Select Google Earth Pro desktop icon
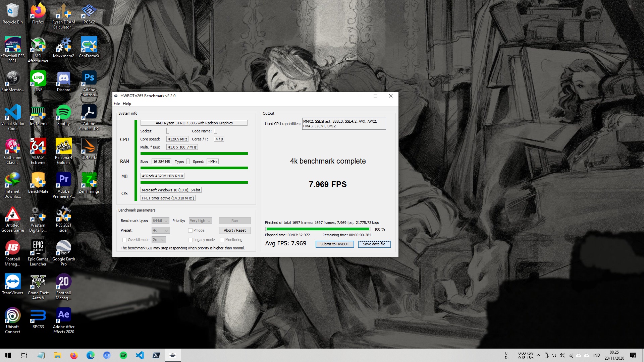The height and width of the screenshot is (362, 644). tap(63, 253)
